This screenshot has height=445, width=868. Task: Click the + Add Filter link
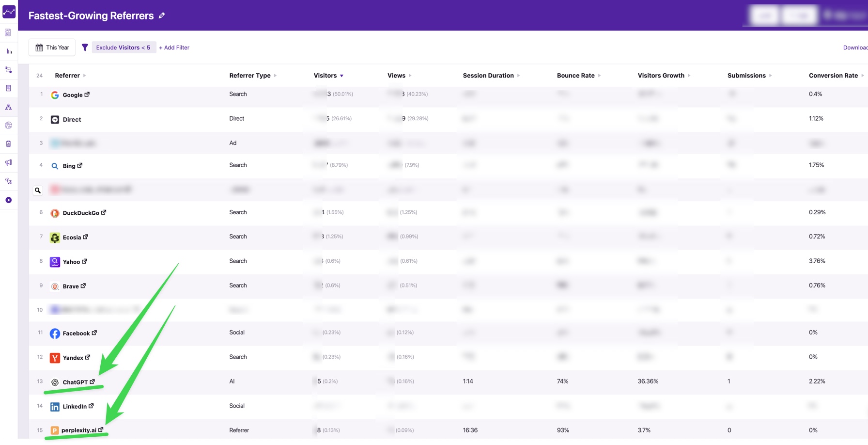(x=174, y=48)
